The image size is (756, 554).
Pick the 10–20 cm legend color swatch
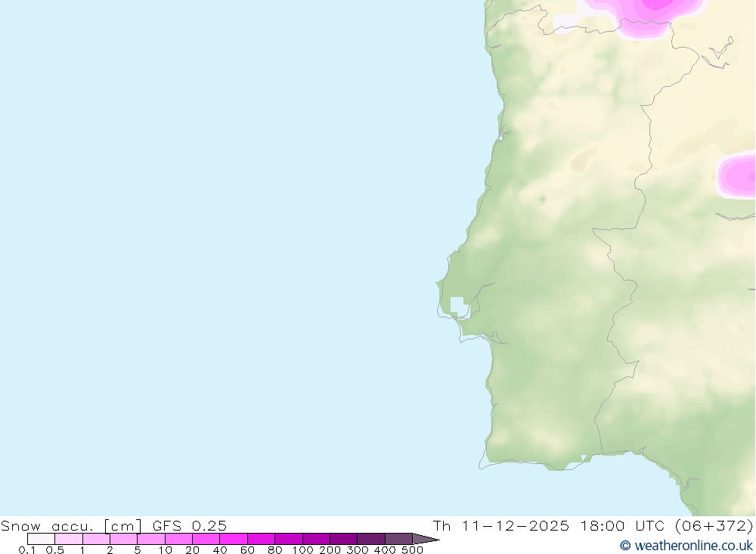click(x=179, y=539)
